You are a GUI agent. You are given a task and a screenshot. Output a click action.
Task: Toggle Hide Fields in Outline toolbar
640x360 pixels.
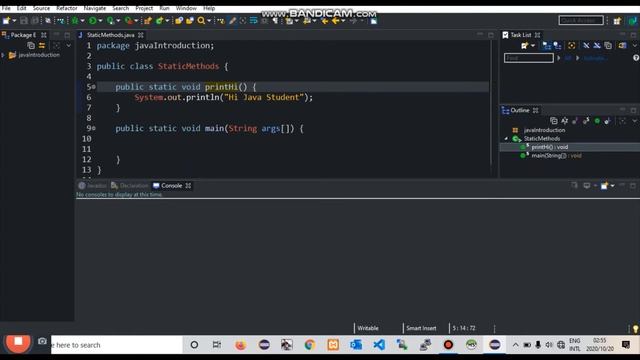pos(575,121)
